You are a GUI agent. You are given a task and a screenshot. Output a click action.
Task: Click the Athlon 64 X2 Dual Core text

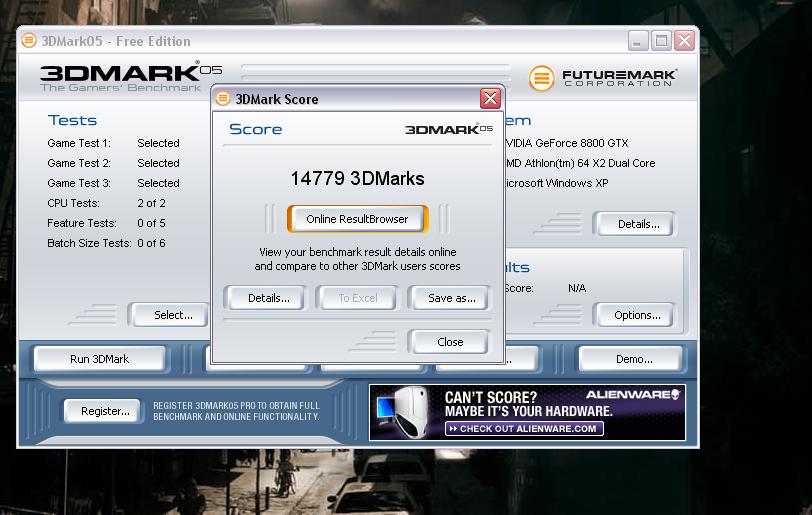click(x=581, y=163)
